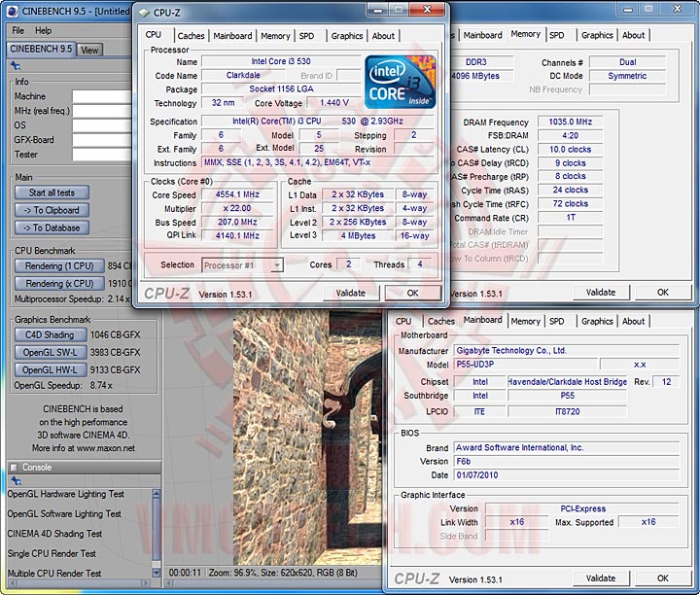
Task: Click the To Clipboard button
Action: coord(52,210)
